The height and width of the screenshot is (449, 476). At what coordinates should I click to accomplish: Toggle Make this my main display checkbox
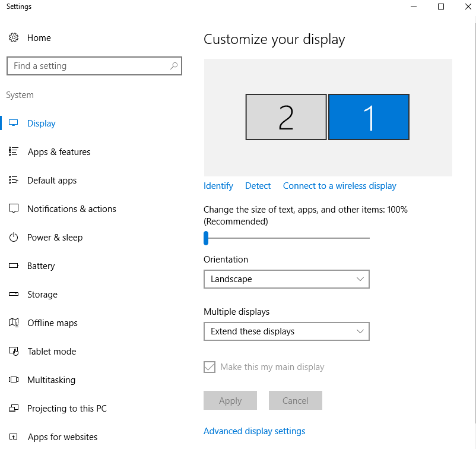click(x=210, y=367)
